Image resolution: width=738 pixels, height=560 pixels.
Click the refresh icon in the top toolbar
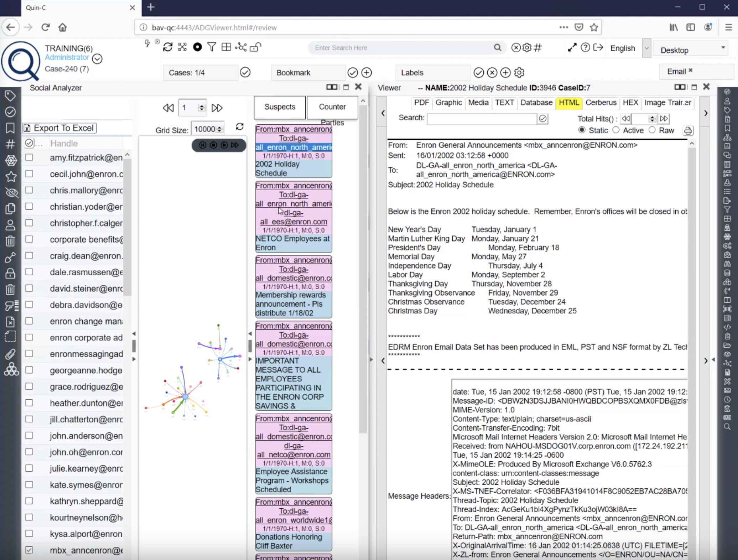pos(168,47)
